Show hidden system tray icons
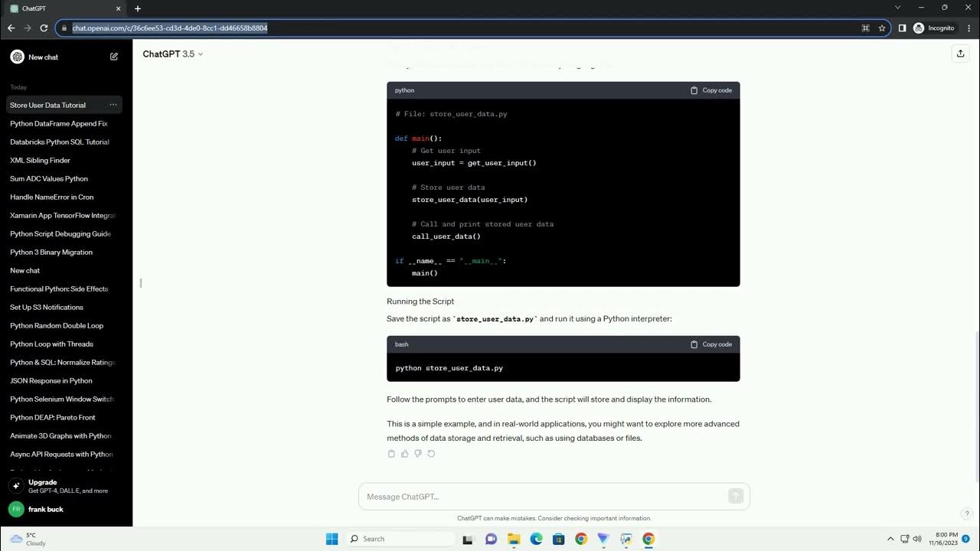Viewport: 980px width, 551px height. (x=890, y=539)
